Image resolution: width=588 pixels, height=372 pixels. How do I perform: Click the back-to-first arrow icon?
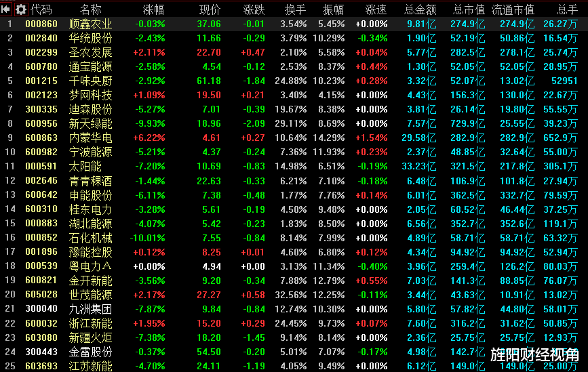coord(5,9)
